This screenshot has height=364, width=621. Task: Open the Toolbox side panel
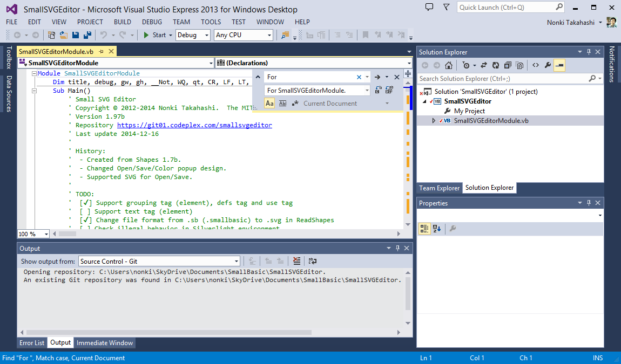coord(9,57)
